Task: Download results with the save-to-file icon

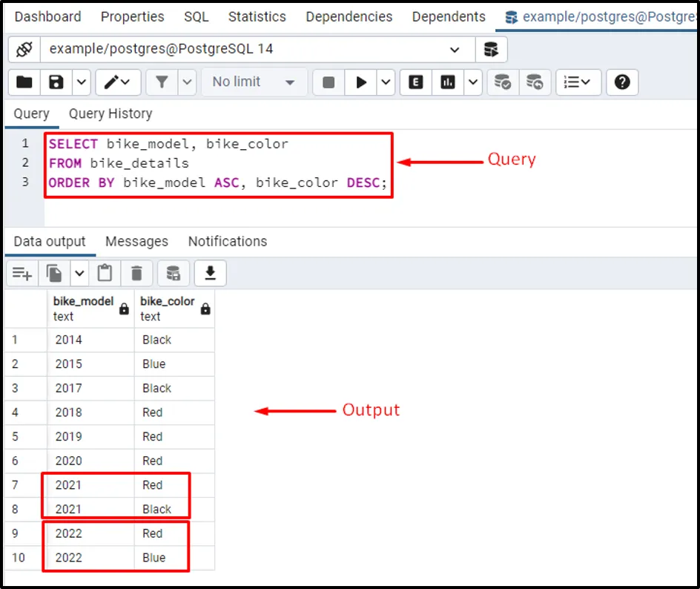Action: click(x=210, y=274)
